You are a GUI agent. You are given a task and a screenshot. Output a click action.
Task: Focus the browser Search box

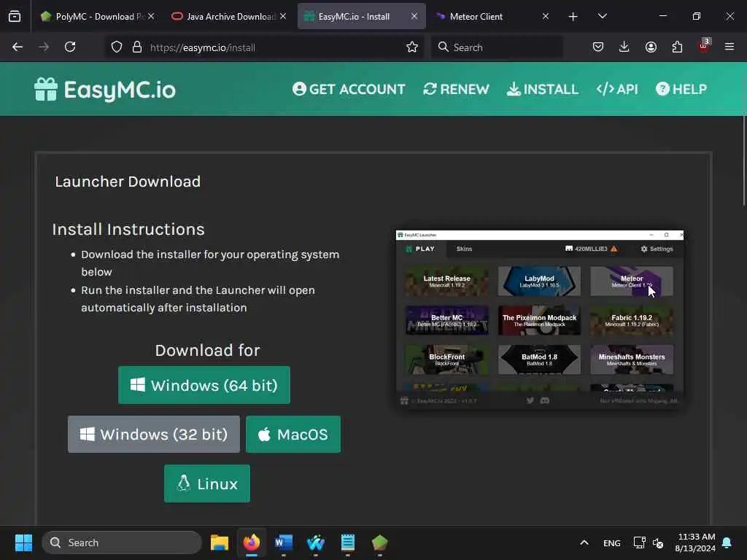[x=497, y=47]
